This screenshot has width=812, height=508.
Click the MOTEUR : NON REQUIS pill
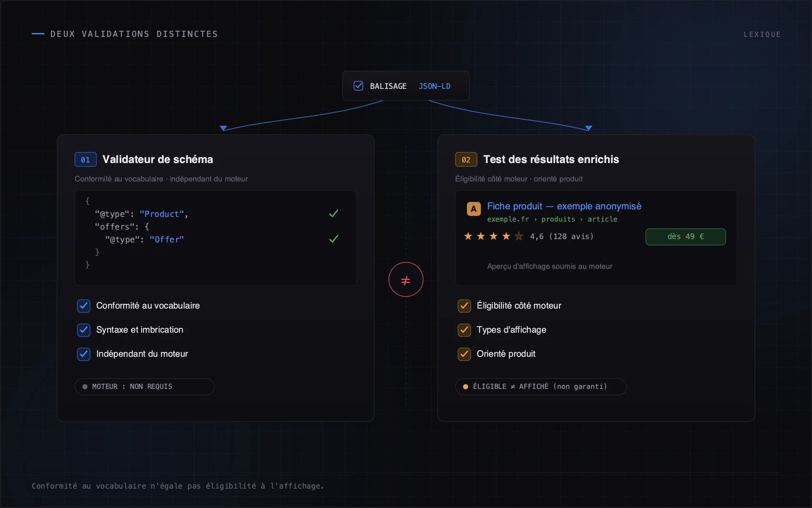pyautogui.click(x=144, y=387)
